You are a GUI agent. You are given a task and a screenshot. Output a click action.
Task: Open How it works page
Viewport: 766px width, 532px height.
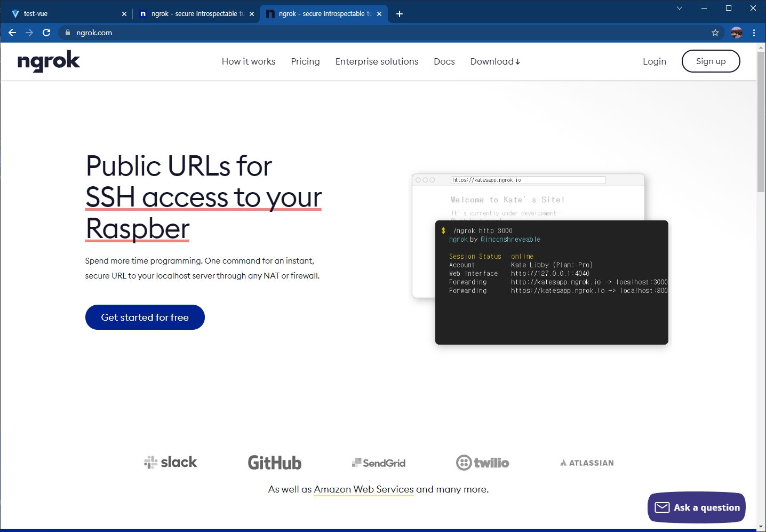point(249,61)
